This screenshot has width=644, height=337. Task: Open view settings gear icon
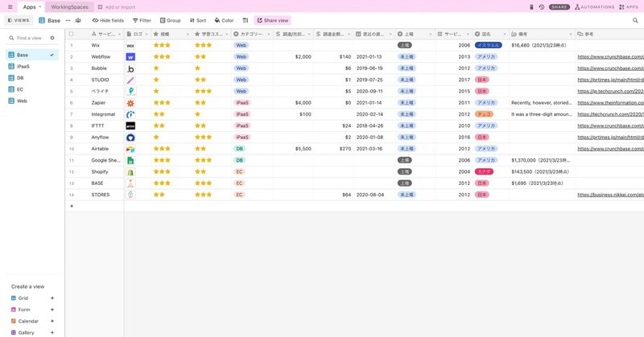tap(52, 38)
